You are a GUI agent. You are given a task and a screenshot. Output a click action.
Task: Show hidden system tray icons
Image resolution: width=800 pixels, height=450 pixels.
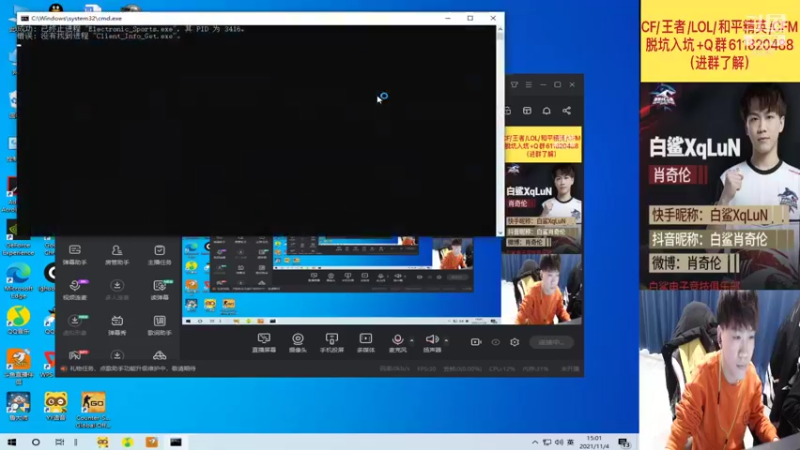click(535, 442)
